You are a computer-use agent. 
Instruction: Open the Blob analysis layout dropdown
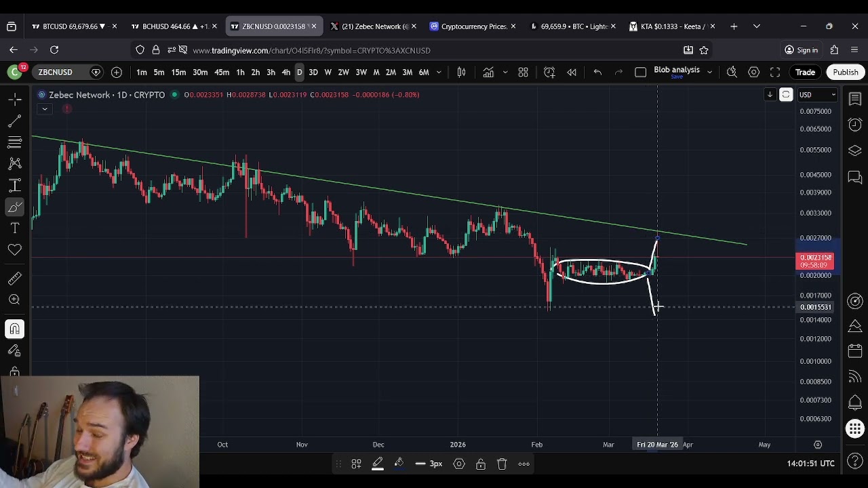(709, 72)
